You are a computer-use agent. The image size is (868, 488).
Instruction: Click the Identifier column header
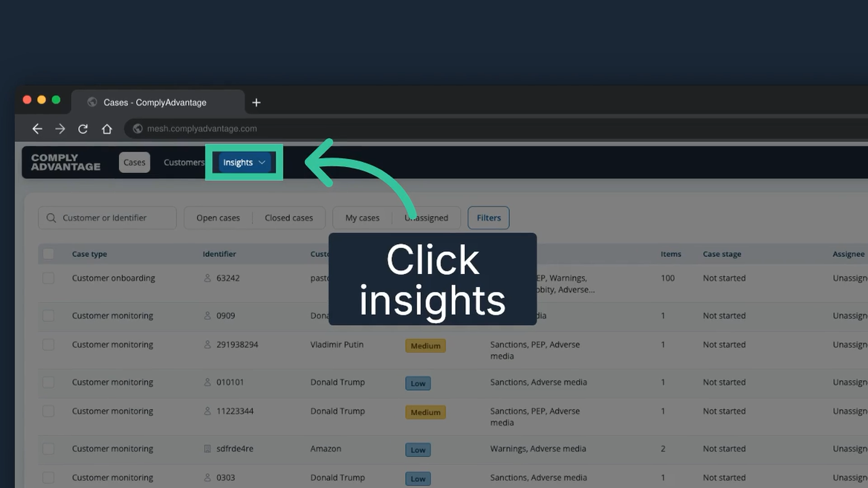(219, 254)
